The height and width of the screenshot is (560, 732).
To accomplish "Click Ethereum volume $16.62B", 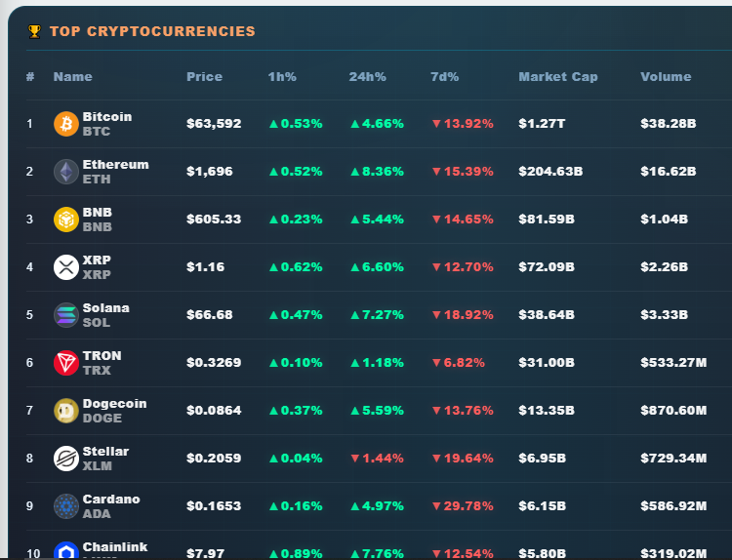I will tap(668, 172).
